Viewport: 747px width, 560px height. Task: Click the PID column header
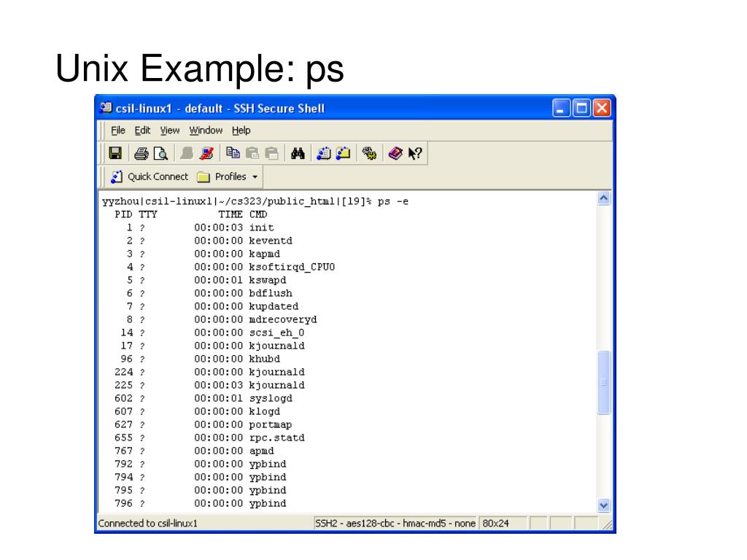[123, 215]
